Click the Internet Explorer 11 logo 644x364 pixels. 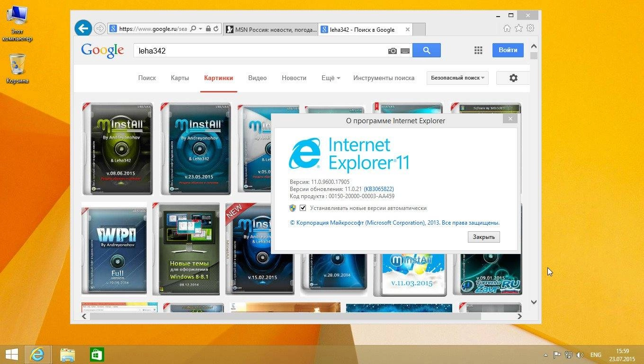[x=349, y=154]
